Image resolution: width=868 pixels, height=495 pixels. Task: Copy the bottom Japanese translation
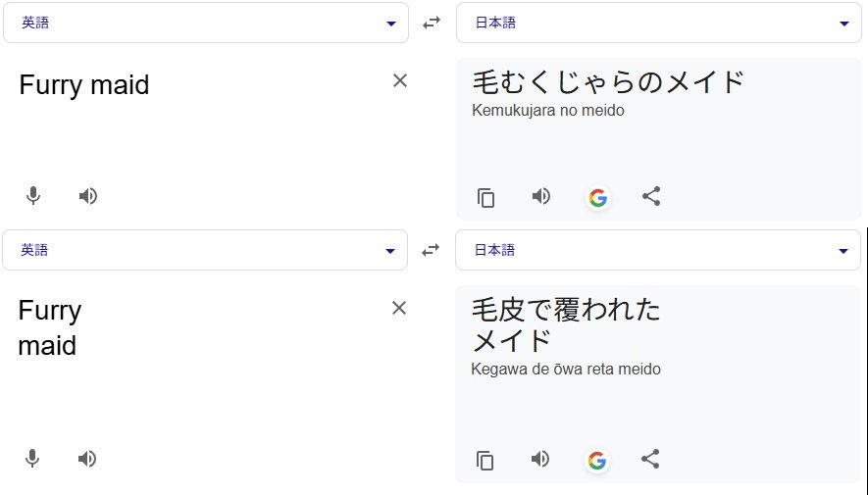tap(485, 459)
